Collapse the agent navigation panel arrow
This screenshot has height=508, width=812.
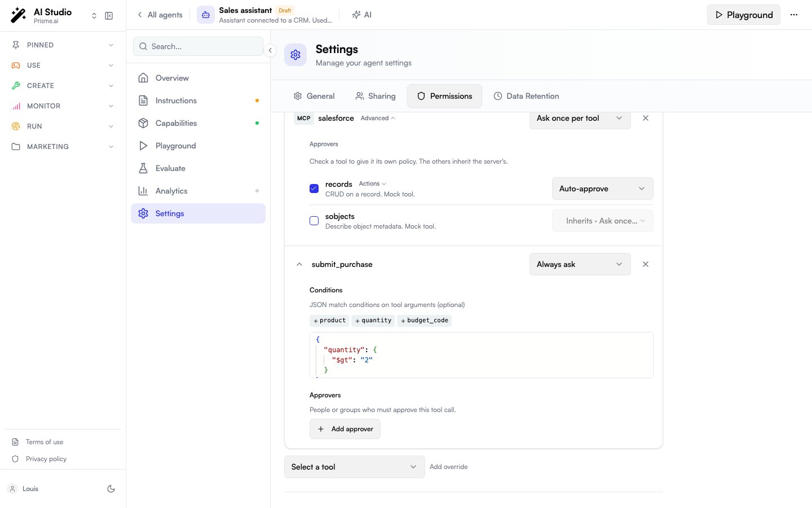tap(270, 50)
